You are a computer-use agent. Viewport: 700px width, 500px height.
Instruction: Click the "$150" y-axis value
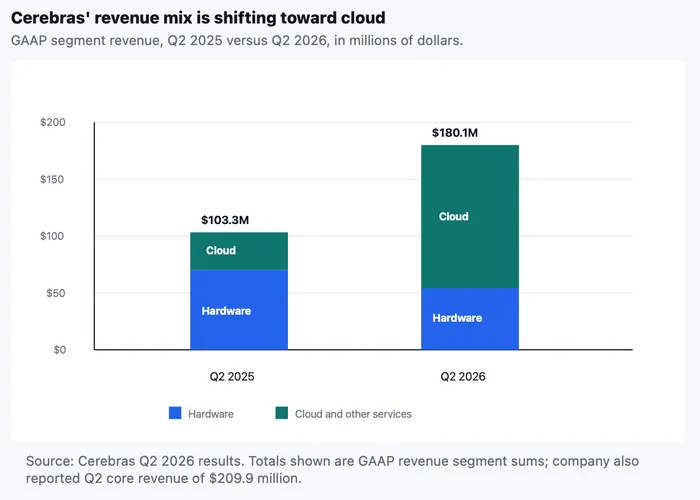click(x=52, y=179)
